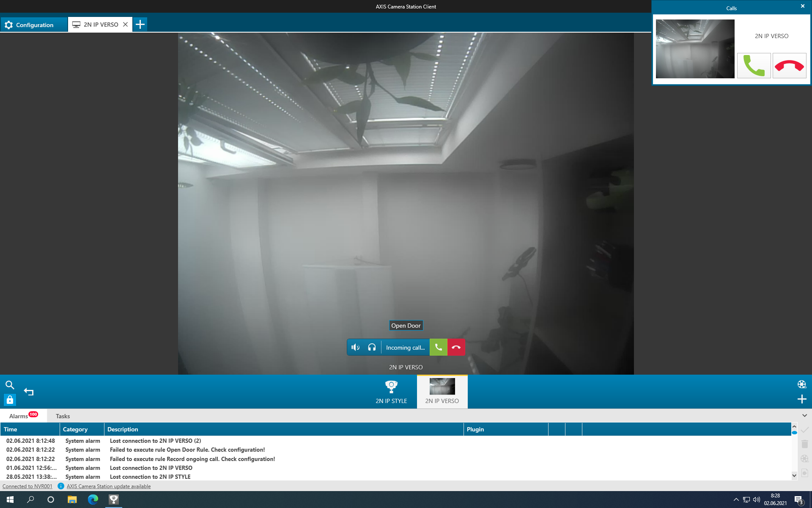Viewport: 812px width, 508px height.
Task: Collapse the Alarms panel using its chevron
Action: pyautogui.click(x=804, y=416)
